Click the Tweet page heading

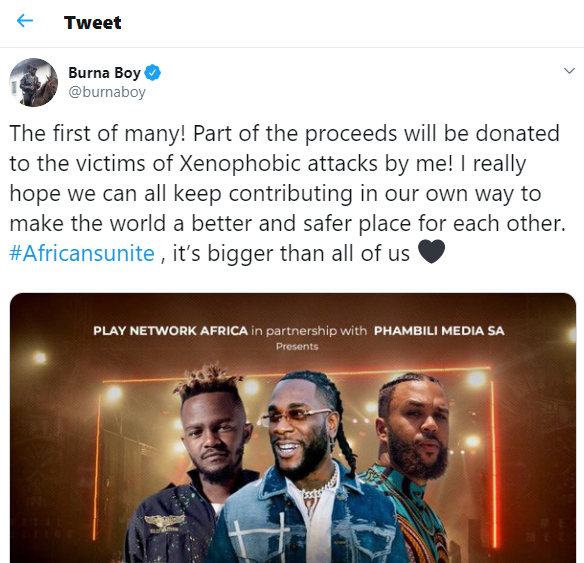click(92, 22)
